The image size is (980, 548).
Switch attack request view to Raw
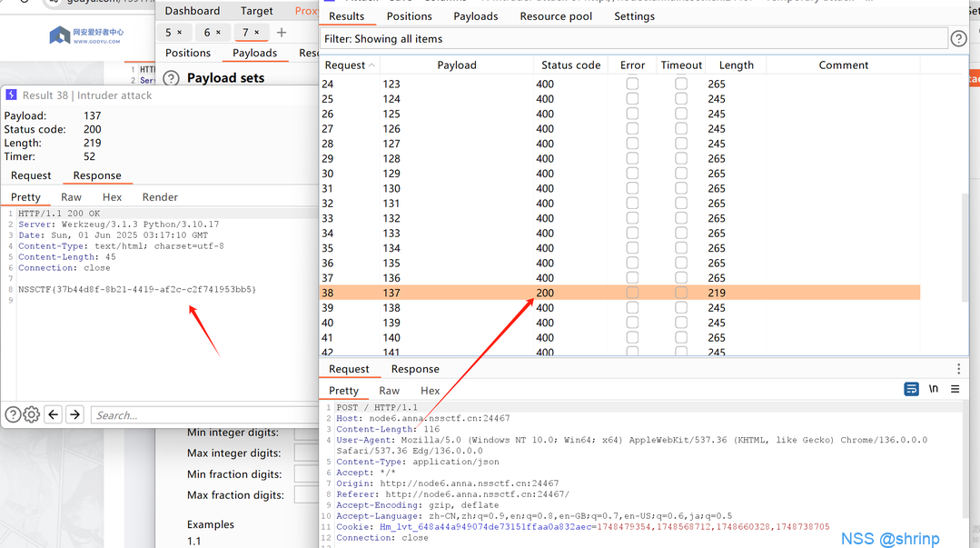click(x=389, y=391)
